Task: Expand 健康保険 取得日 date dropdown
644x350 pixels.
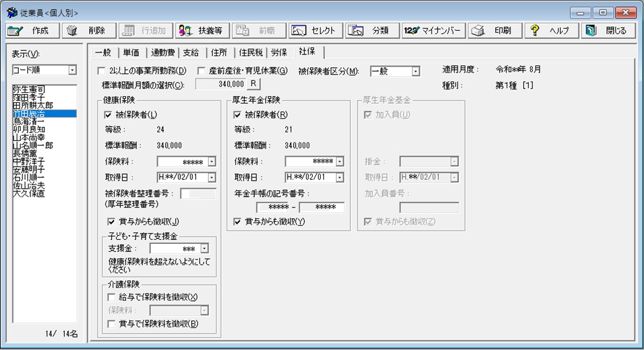Action: point(212,177)
